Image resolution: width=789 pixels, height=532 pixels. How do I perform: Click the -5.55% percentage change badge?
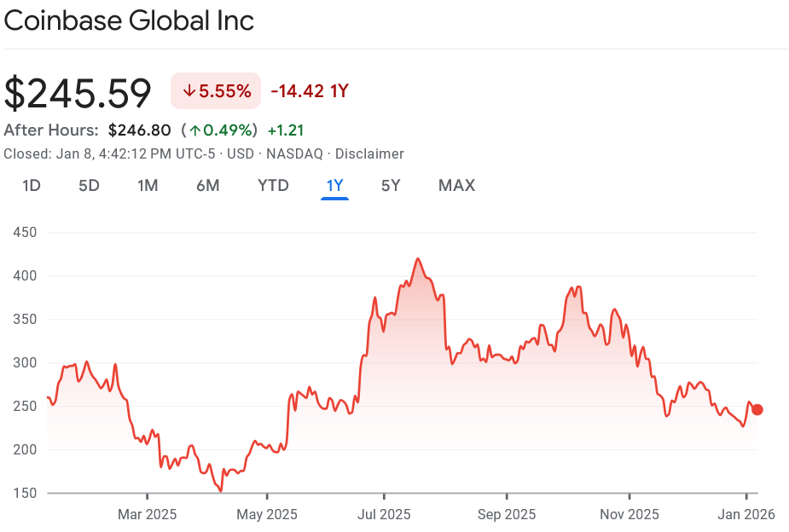[x=215, y=90]
